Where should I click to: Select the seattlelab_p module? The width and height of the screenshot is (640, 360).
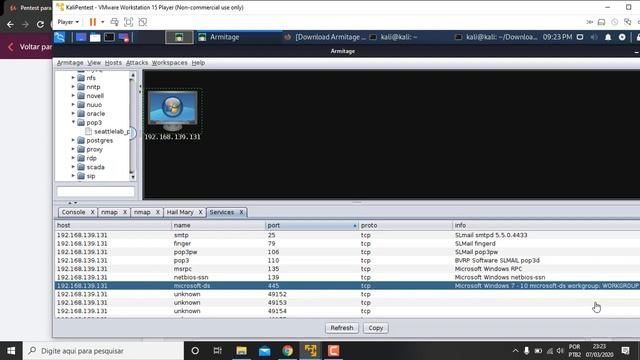107,131
